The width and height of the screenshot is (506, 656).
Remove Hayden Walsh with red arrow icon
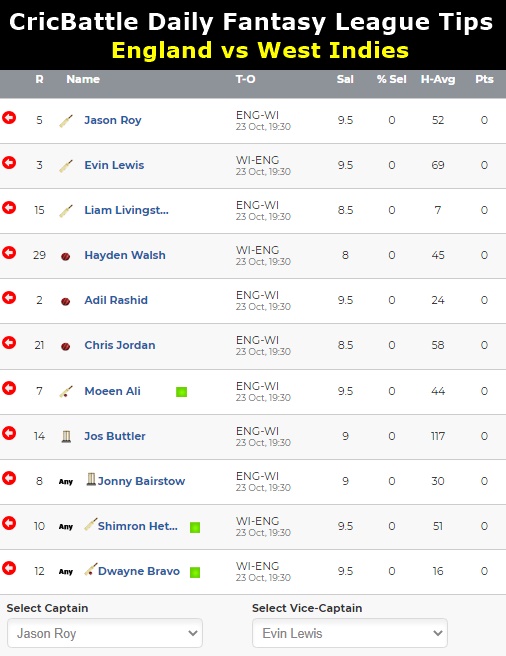pyautogui.click(x=9, y=253)
